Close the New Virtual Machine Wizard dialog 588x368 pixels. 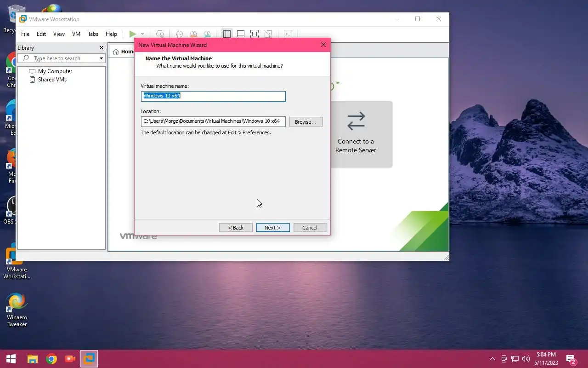323,45
